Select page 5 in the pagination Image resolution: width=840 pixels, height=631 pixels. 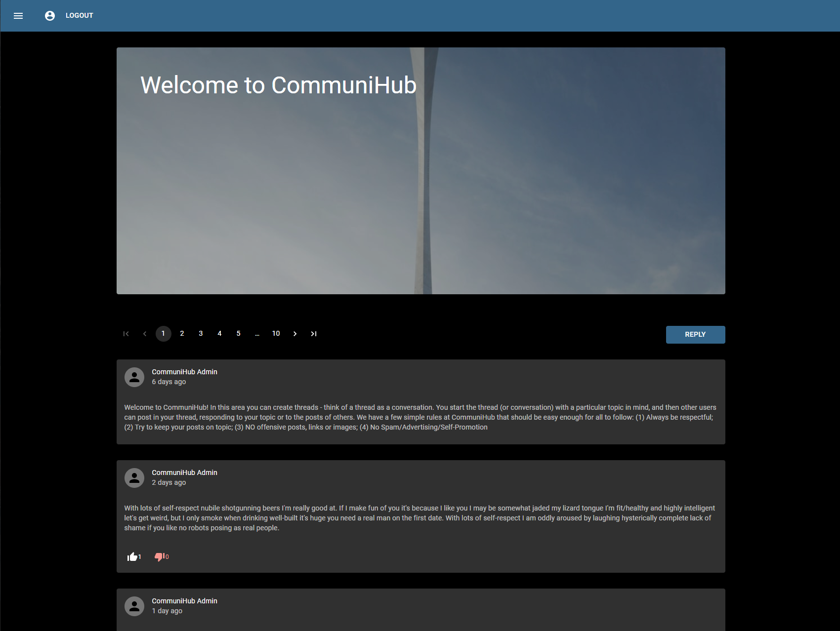[x=238, y=334]
